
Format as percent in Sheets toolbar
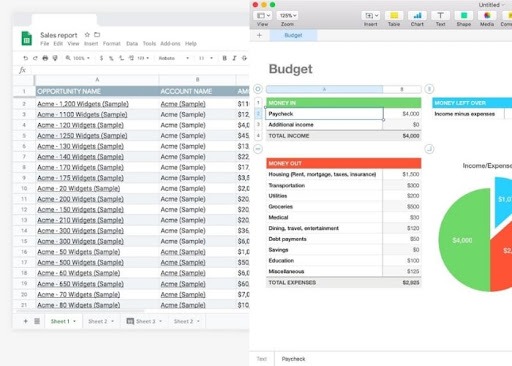(111, 58)
